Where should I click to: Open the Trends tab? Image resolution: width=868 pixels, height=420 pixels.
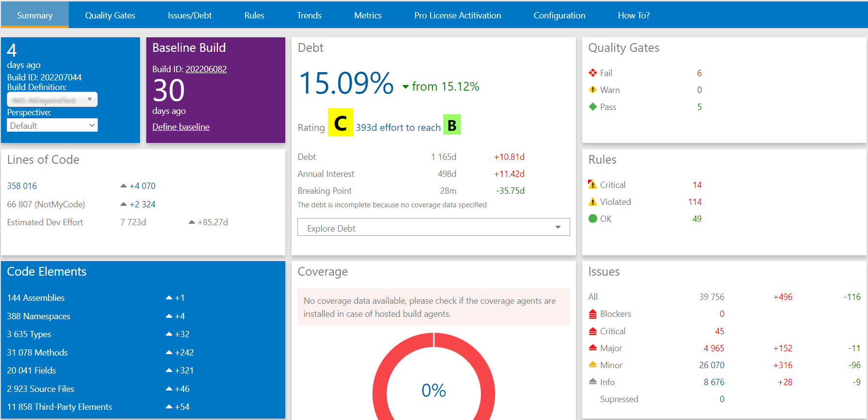click(x=309, y=15)
